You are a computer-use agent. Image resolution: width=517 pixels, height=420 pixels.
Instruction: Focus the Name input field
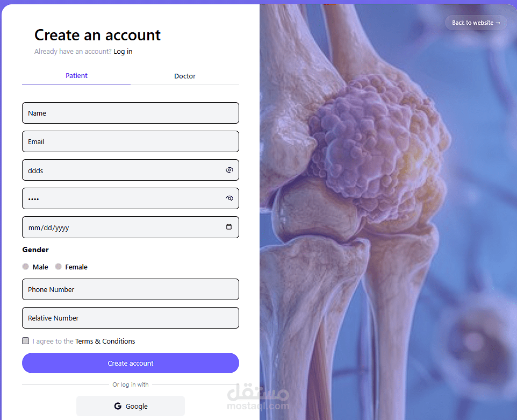[131, 113]
